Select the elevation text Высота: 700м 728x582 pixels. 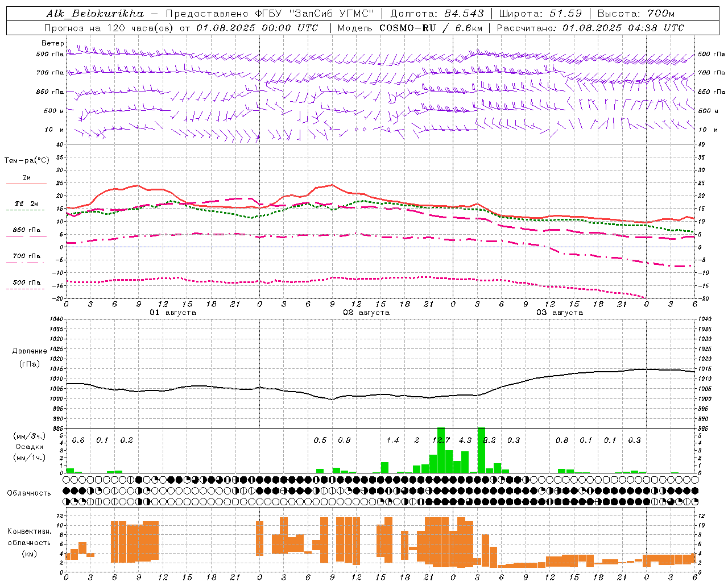point(636,14)
